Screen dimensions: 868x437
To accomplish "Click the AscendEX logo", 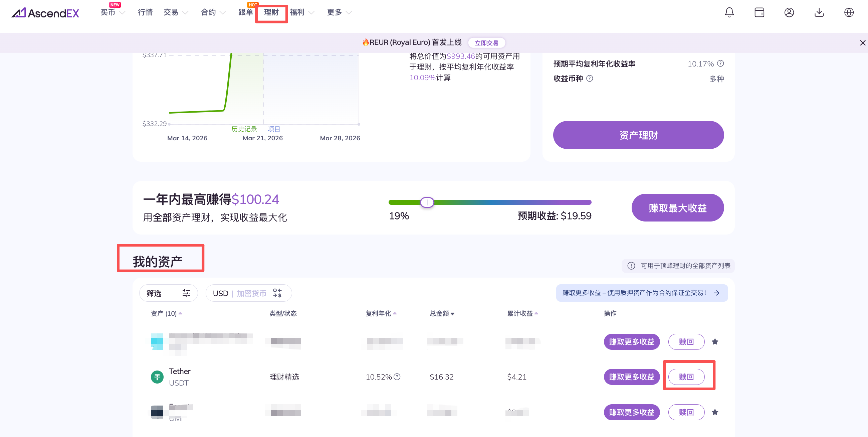I will coord(45,13).
